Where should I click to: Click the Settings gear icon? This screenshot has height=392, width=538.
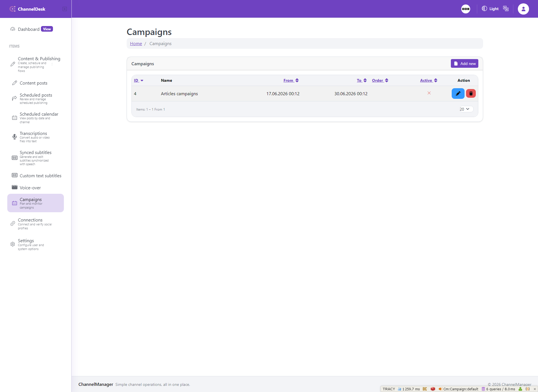(13, 244)
